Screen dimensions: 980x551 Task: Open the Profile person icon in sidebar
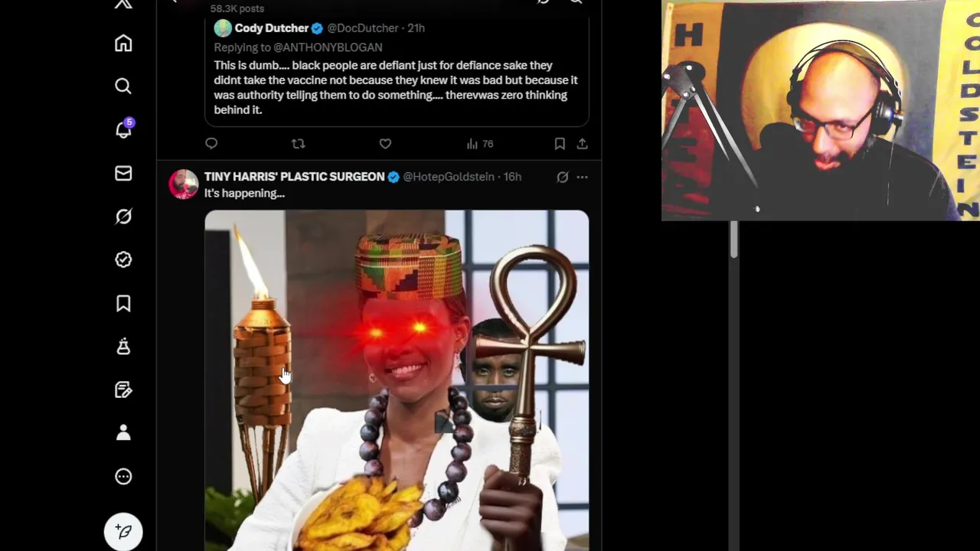pos(123,433)
